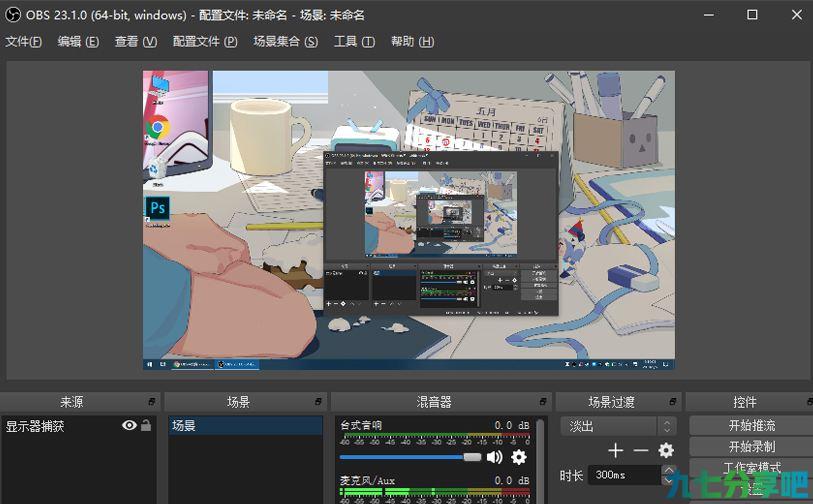Click nested OBS window in preview

[x=441, y=233]
